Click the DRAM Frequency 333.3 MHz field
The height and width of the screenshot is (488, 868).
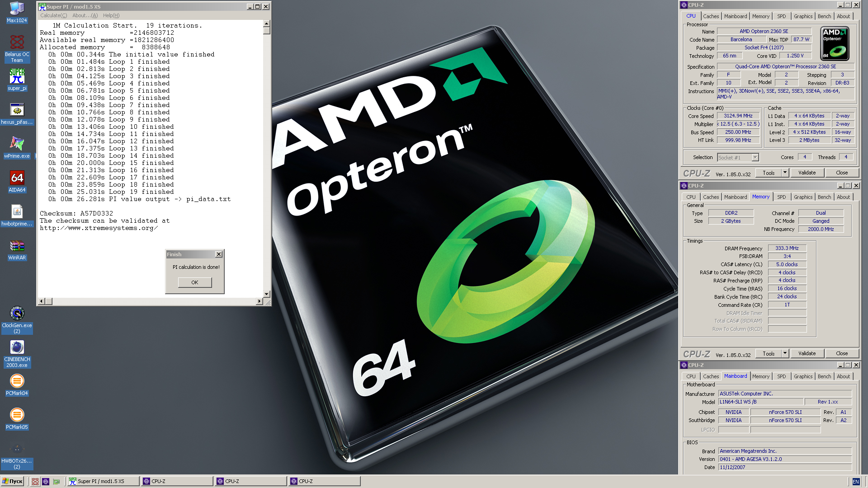[787, 248]
